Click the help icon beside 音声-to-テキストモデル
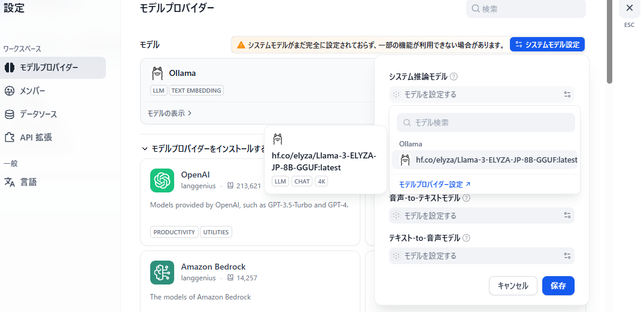 (466, 198)
